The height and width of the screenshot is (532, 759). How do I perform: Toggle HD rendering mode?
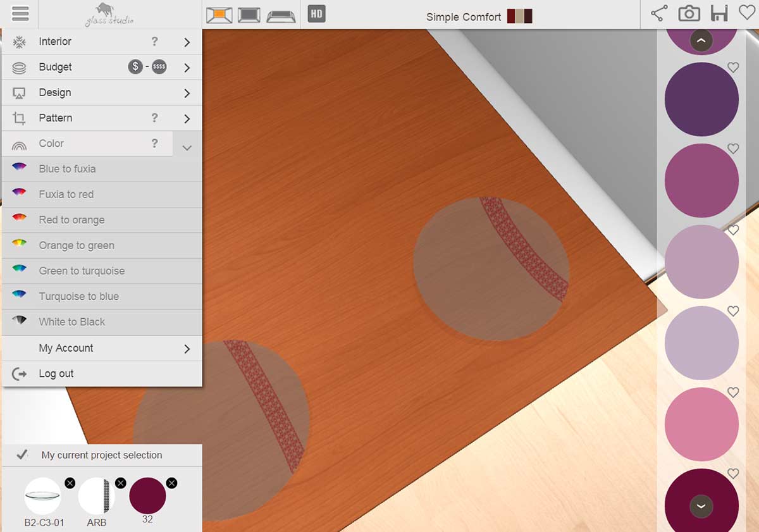pyautogui.click(x=316, y=13)
